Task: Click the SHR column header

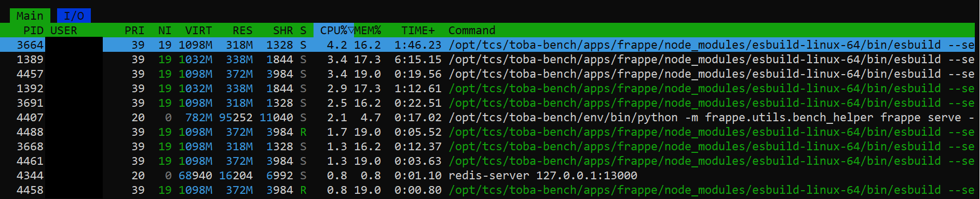Action: 283,30
